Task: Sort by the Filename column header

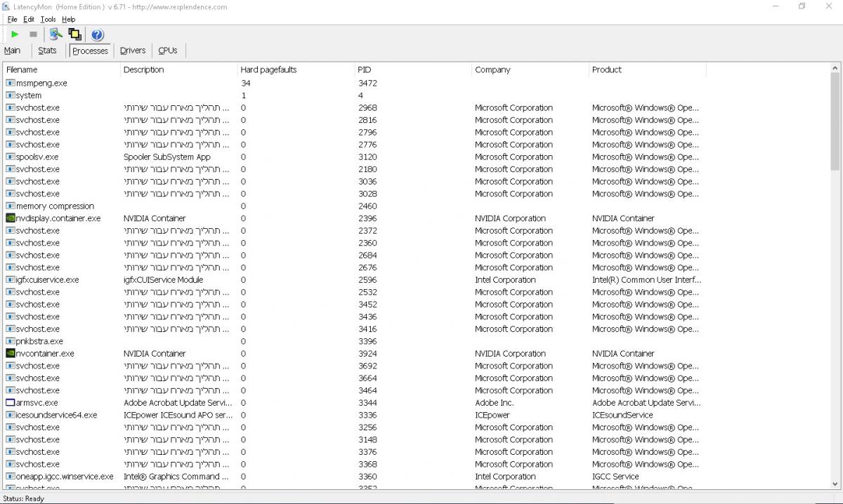Action: tap(62, 69)
